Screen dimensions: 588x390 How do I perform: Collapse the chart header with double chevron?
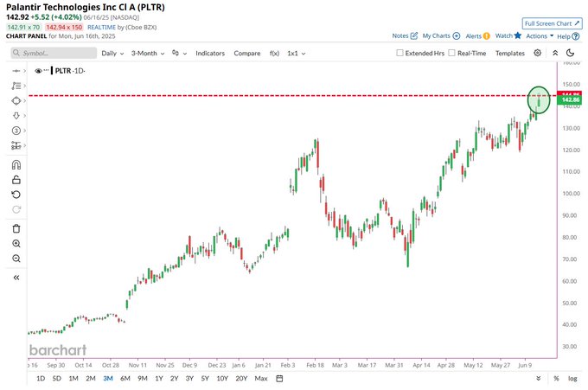point(555,53)
